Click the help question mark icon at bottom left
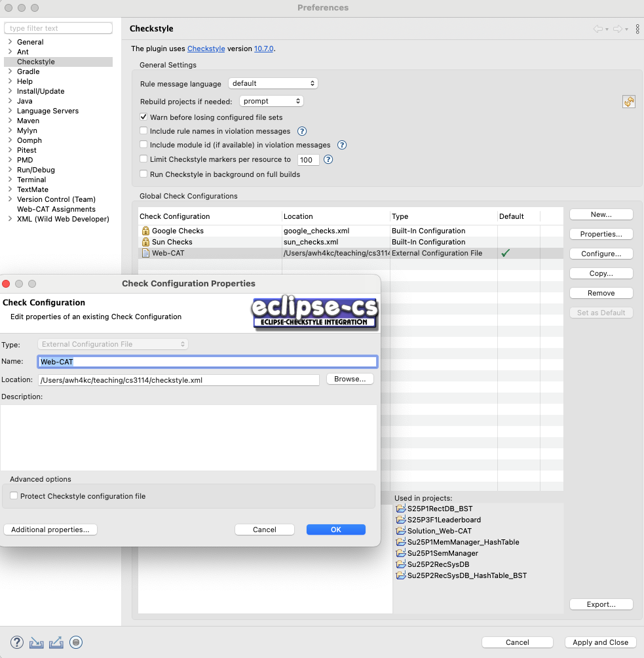This screenshot has height=658, width=644. 17,642
